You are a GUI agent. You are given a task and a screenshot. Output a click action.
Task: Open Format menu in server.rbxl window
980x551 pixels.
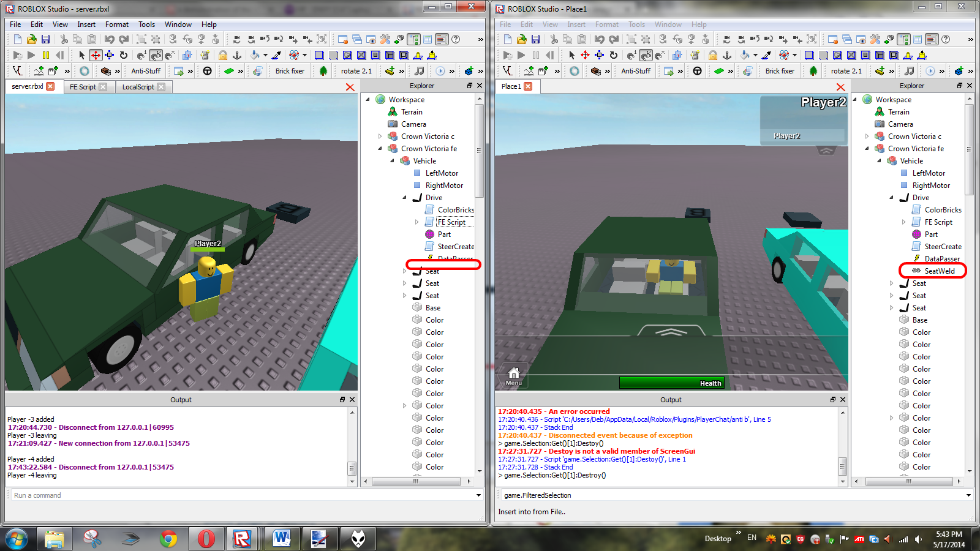(x=116, y=24)
